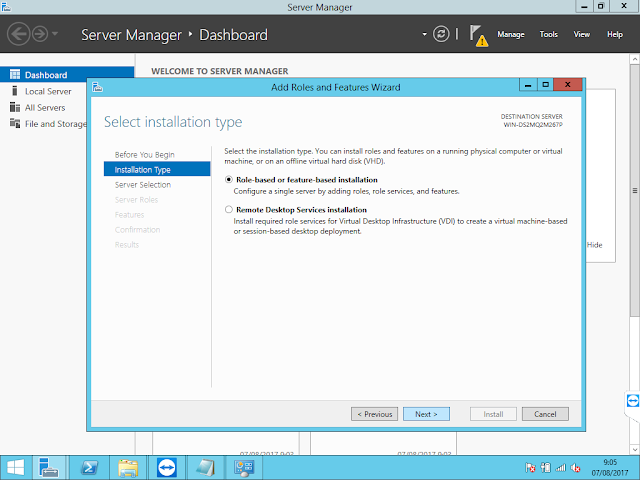Screen dimensions: 640x480
Task: Maximize the Add Roles and Features Wizard
Action: (545, 85)
